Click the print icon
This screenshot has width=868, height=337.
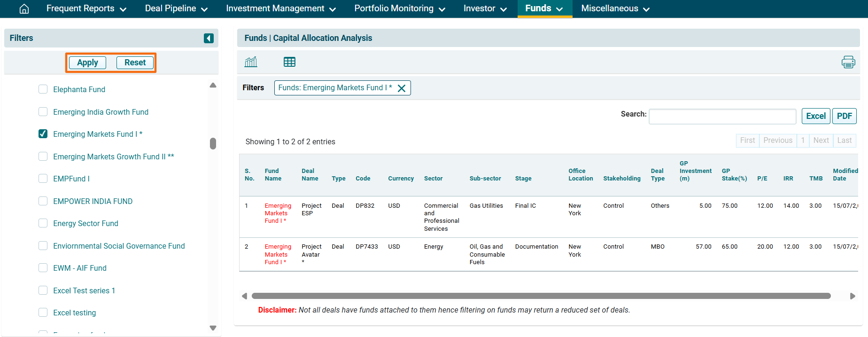(x=848, y=62)
